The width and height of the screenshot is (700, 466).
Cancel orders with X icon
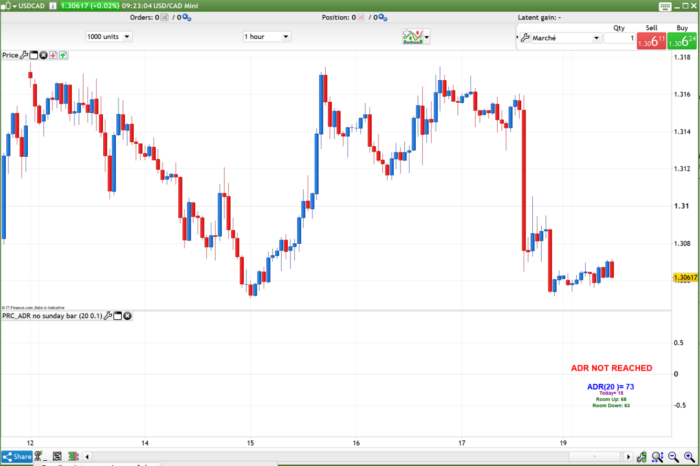pyautogui.click(x=165, y=17)
